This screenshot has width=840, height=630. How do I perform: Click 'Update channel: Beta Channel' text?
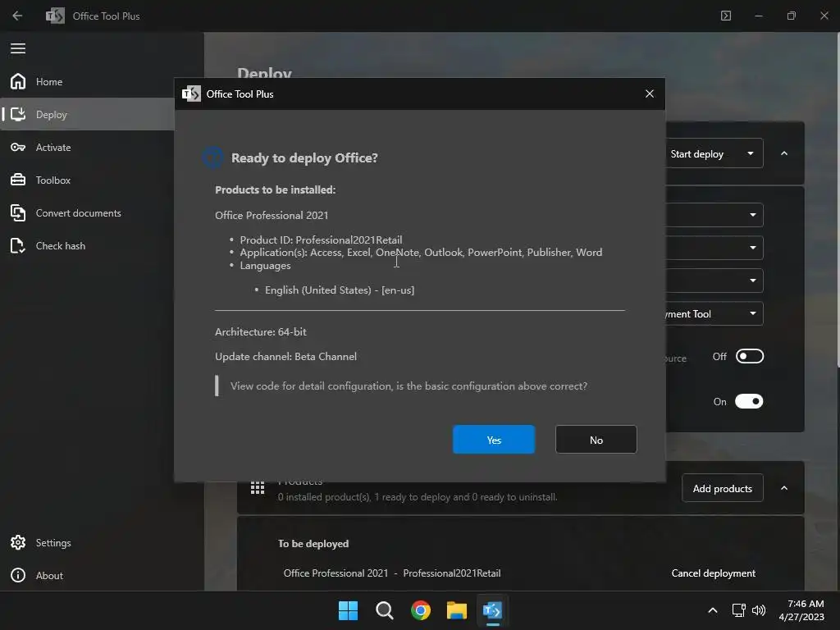[285, 356]
